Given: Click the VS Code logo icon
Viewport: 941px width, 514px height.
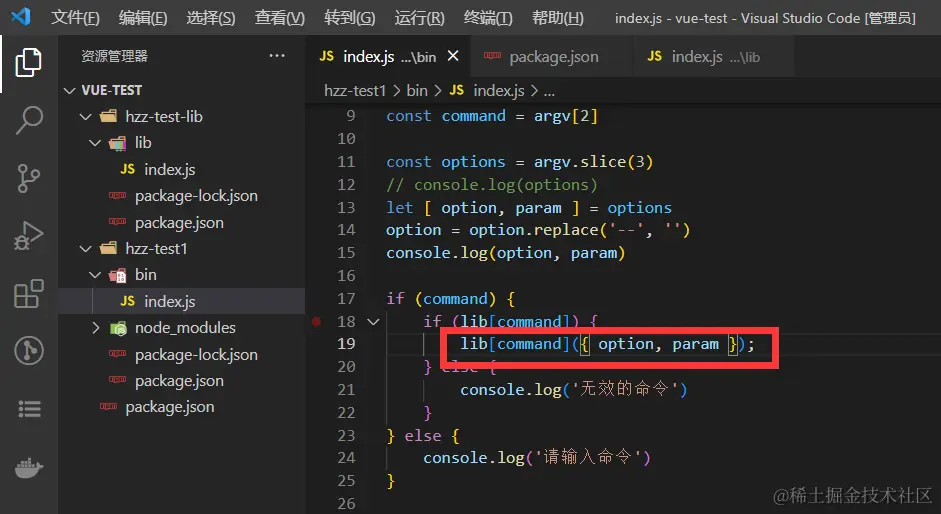Looking at the screenshot, I should point(21,16).
